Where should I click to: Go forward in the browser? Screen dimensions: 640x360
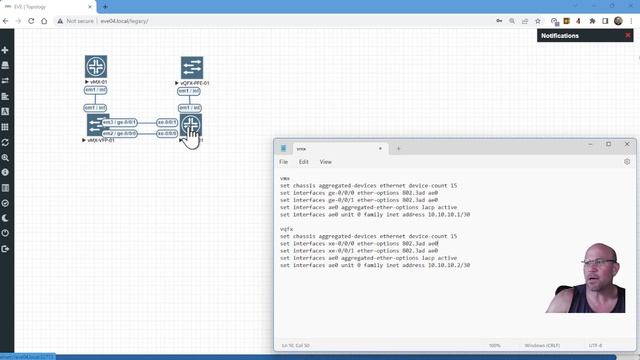click(x=18, y=21)
